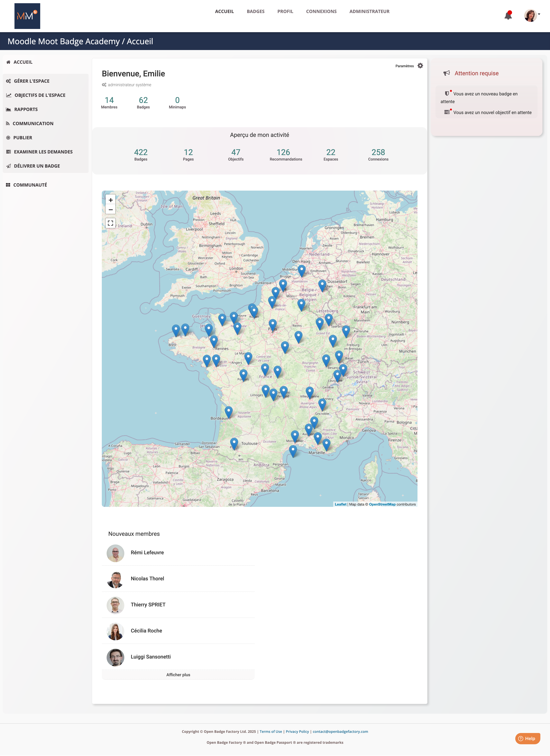Open the Help button
This screenshot has height=756, width=550.
527,738
